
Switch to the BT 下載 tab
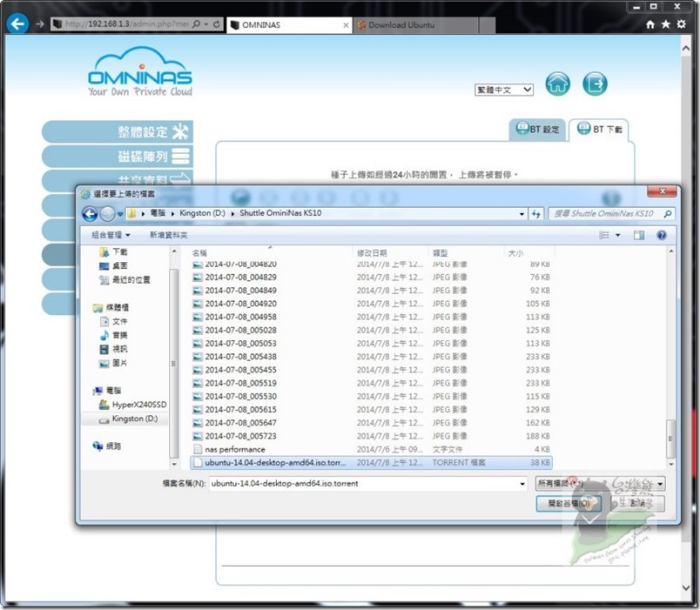point(599,130)
